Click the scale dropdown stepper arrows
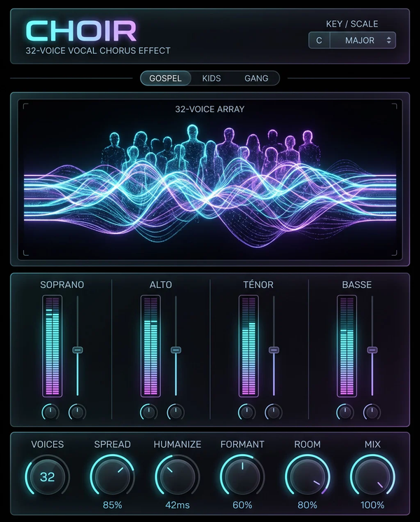420x522 pixels. (x=388, y=40)
